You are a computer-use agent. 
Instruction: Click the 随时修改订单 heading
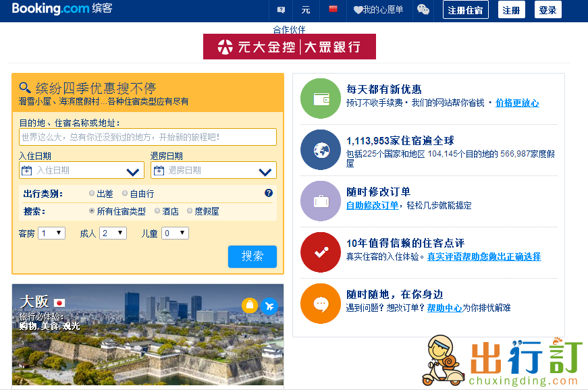[378, 192]
